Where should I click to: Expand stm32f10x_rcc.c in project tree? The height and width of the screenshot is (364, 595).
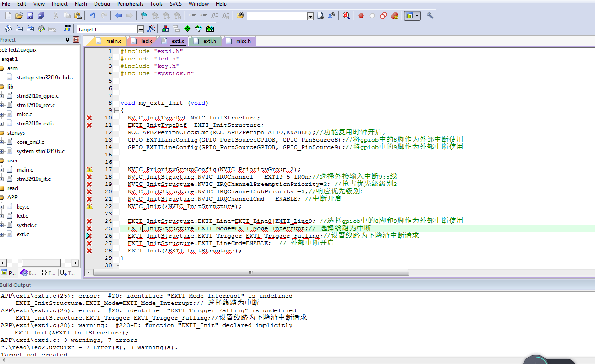click(x=2, y=105)
